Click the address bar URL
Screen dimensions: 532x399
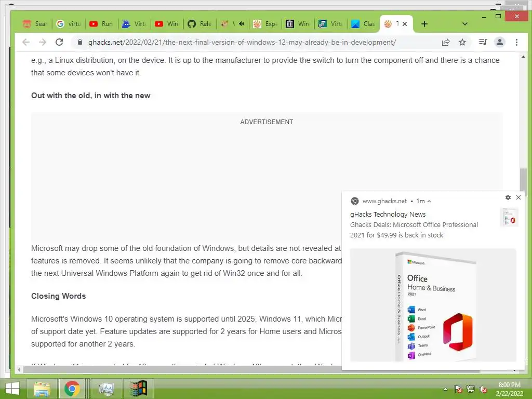pyautogui.click(x=242, y=42)
